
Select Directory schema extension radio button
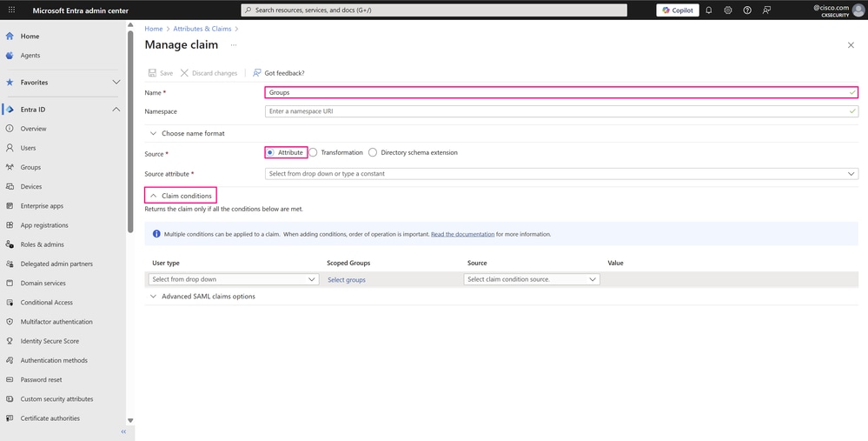click(x=373, y=152)
